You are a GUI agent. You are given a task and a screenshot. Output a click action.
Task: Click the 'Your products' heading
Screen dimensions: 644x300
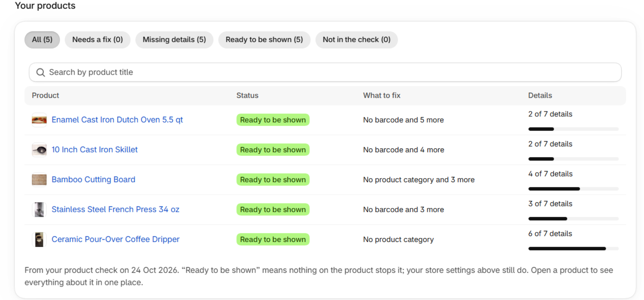(45, 6)
